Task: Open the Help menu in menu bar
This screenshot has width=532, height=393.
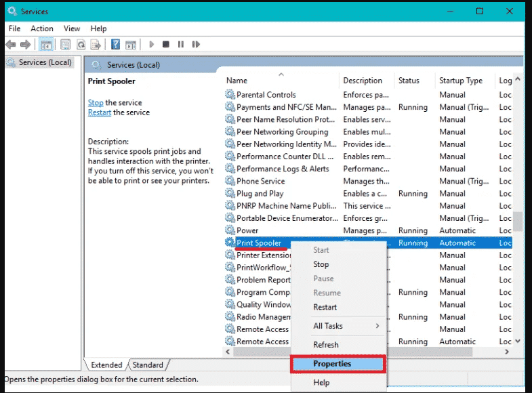Action: (x=98, y=28)
